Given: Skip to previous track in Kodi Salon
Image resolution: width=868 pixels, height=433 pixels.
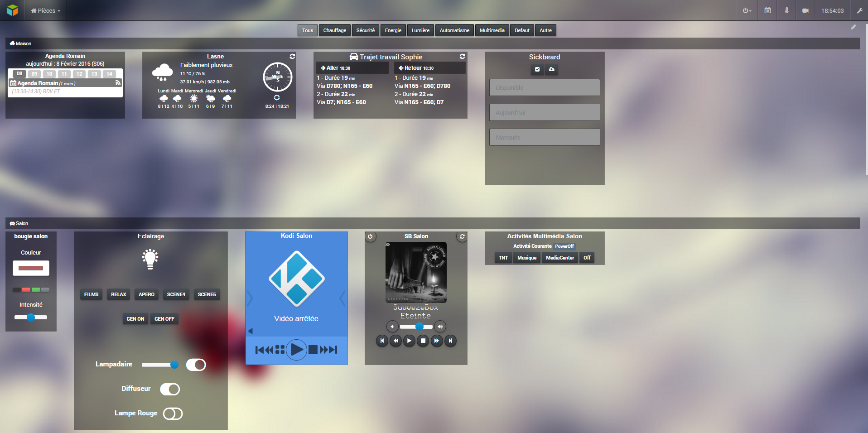Looking at the screenshot, I should click(260, 350).
